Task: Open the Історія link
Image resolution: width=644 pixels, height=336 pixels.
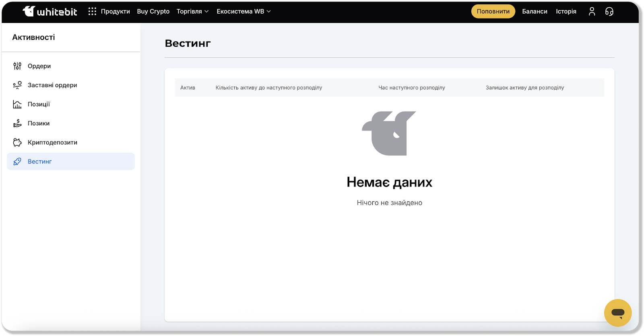Action: click(566, 11)
